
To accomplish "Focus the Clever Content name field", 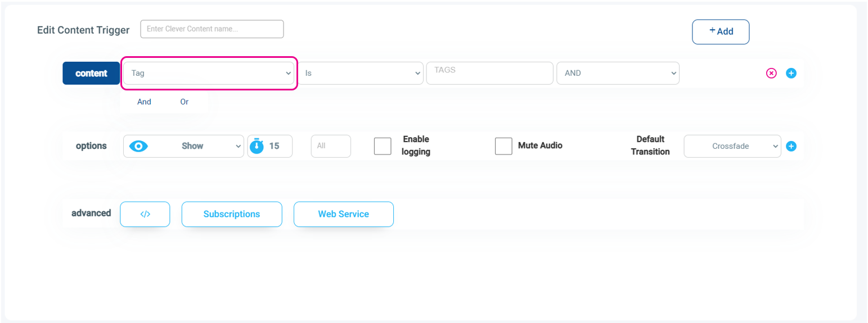I will click(x=212, y=29).
